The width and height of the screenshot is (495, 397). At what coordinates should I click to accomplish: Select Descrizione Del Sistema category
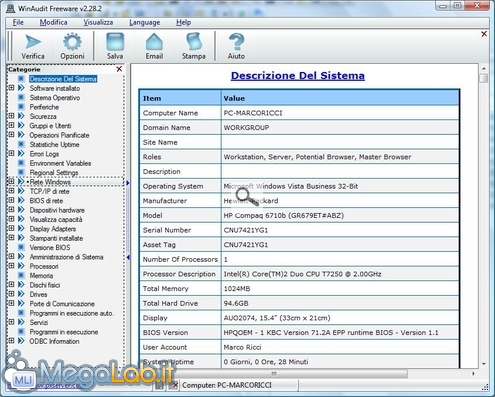click(63, 79)
